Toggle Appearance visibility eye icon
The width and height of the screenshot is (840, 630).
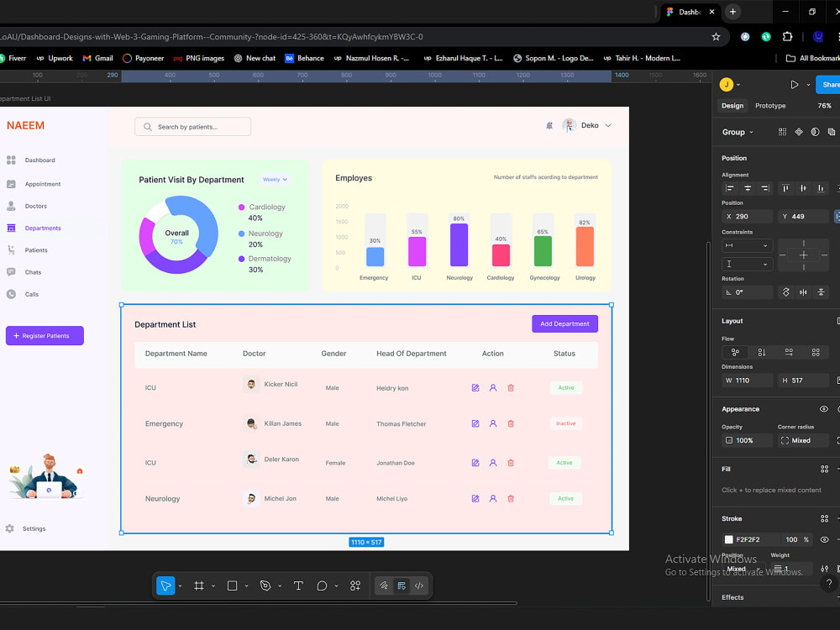click(x=824, y=409)
